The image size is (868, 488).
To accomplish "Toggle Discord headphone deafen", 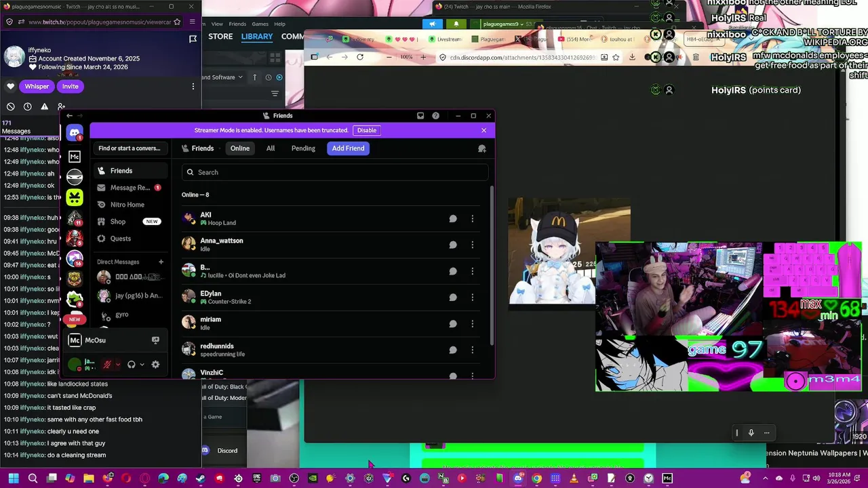I will coord(132,365).
